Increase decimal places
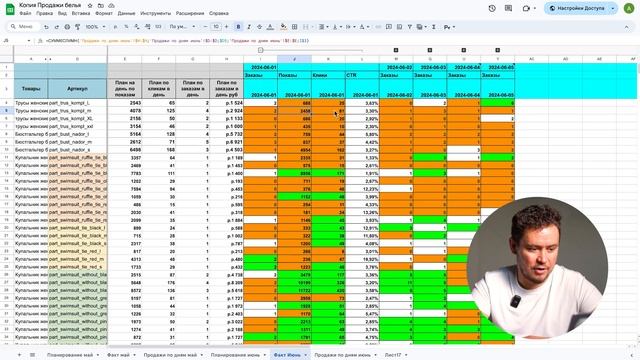Screen dimensions: 640x360 [147, 27]
